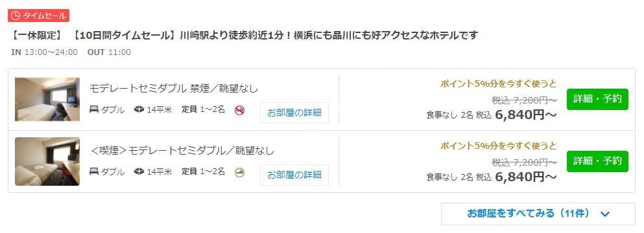Click the clock icon in the タイムセール badge
This screenshot has height=233, width=644.
click(x=15, y=16)
